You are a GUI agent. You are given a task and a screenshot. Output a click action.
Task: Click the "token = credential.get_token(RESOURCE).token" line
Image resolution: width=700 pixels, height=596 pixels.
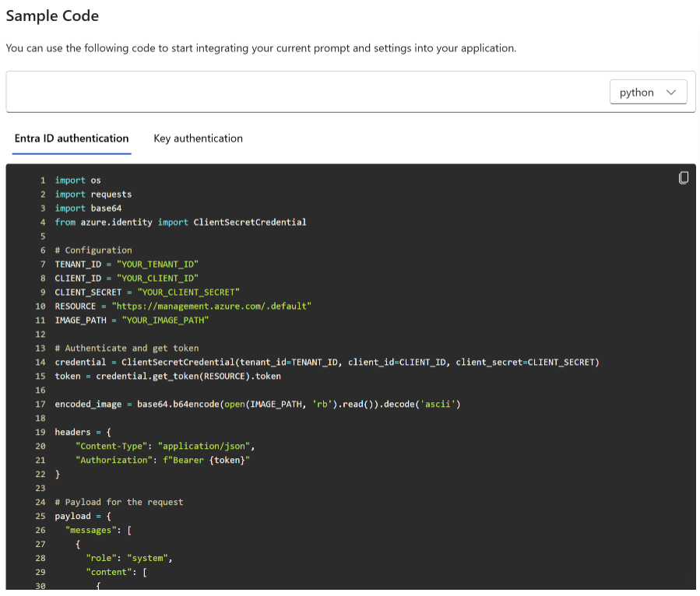168,376
